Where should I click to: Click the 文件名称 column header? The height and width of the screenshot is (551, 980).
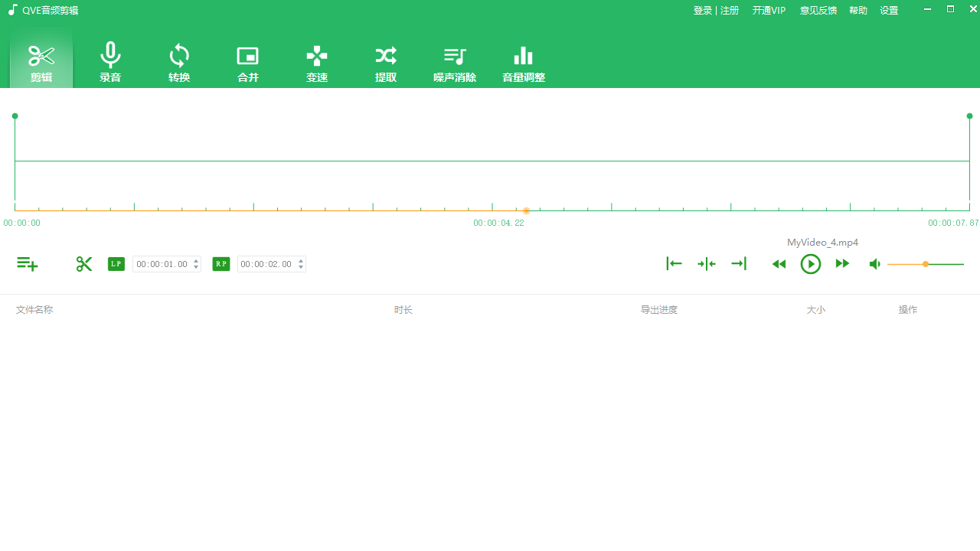[34, 310]
